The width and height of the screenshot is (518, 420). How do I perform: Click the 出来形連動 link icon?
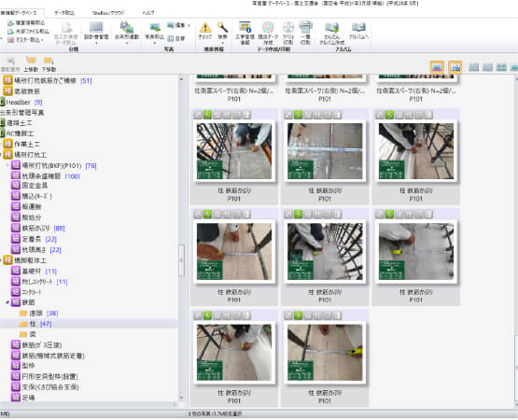click(x=127, y=31)
